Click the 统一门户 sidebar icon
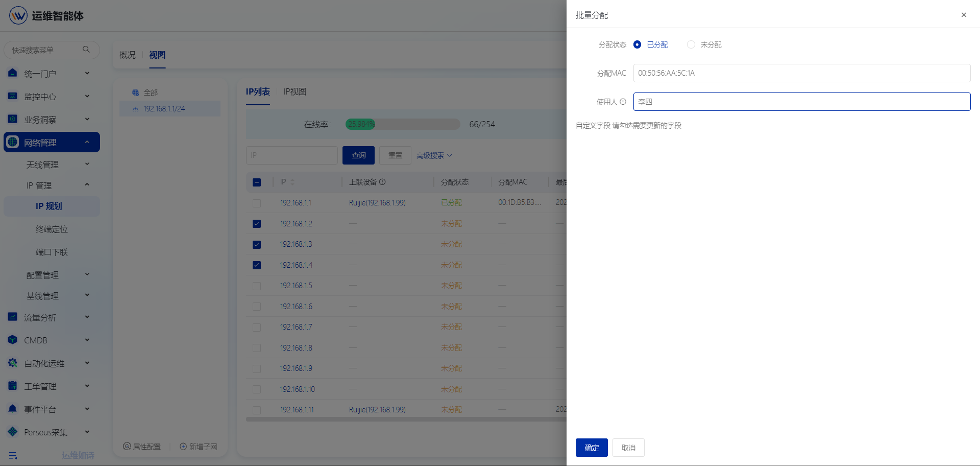 tap(13, 73)
